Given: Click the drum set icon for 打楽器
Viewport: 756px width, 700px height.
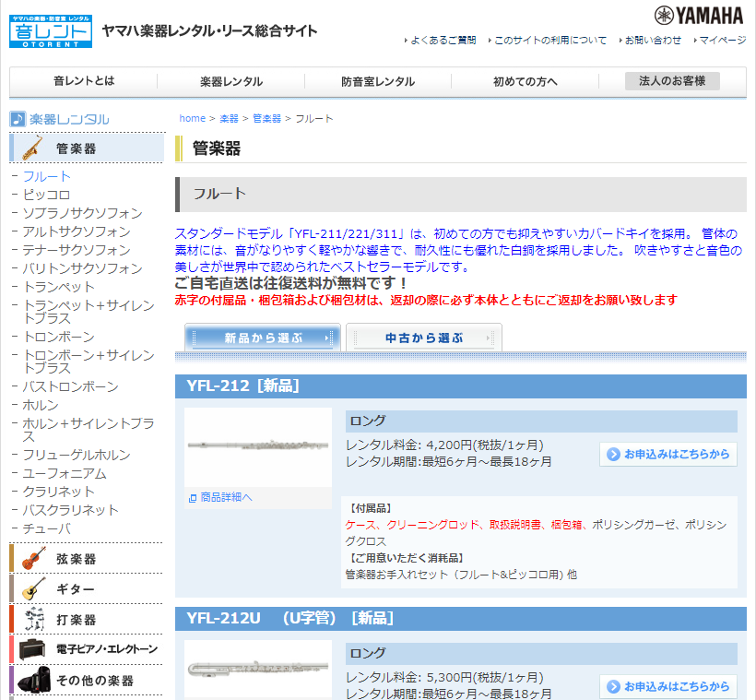Looking at the screenshot, I should click(x=34, y=620).
